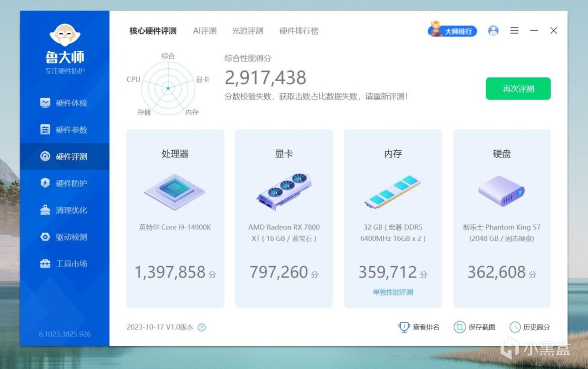Click the 分数校验失败 warning message

[x=316, y=96]
